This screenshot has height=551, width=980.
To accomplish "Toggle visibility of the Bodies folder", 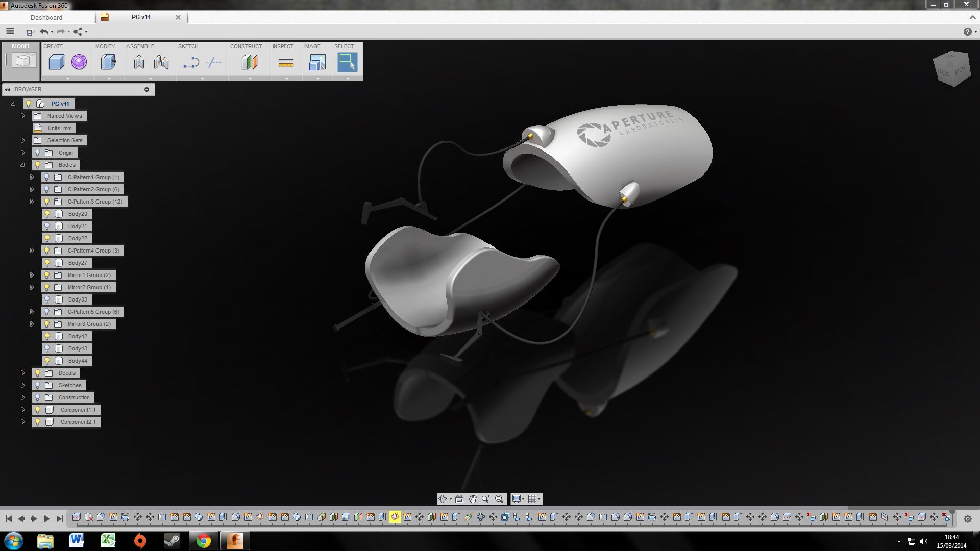I will [38, 165].
